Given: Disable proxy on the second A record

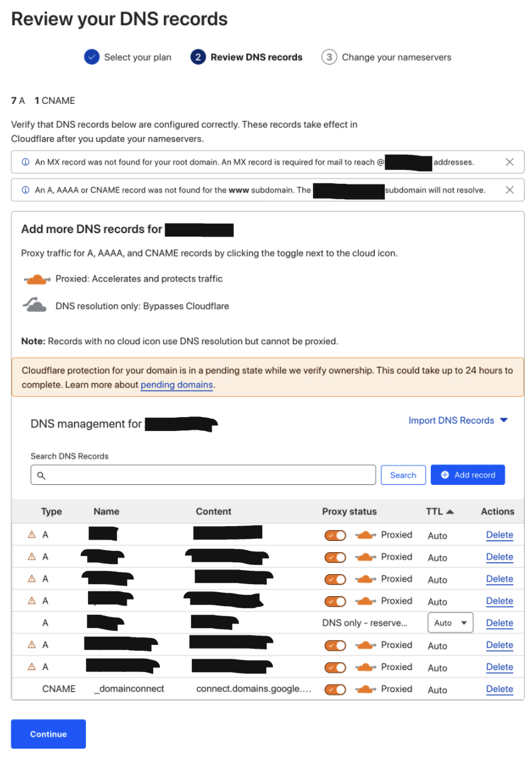Looking at the screenshot, I should coord(335,558).
